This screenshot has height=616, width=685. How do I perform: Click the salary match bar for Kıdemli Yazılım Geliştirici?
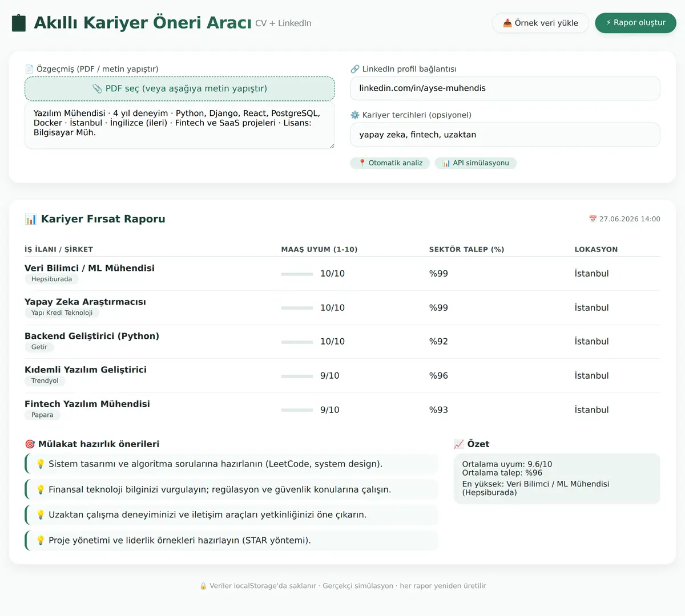[x=297, y=376]
